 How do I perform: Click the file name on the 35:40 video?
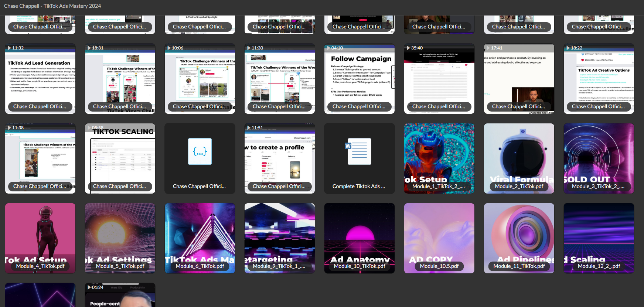439,106
